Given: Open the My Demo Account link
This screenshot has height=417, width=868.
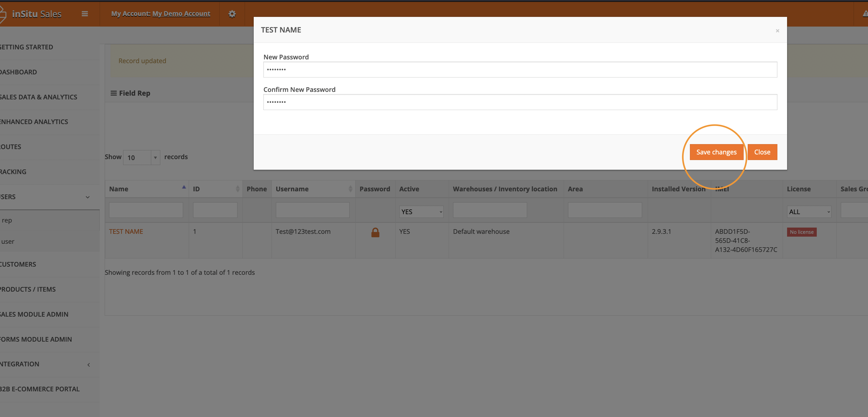Looking at the screenshot, I should tap(181, 14).
